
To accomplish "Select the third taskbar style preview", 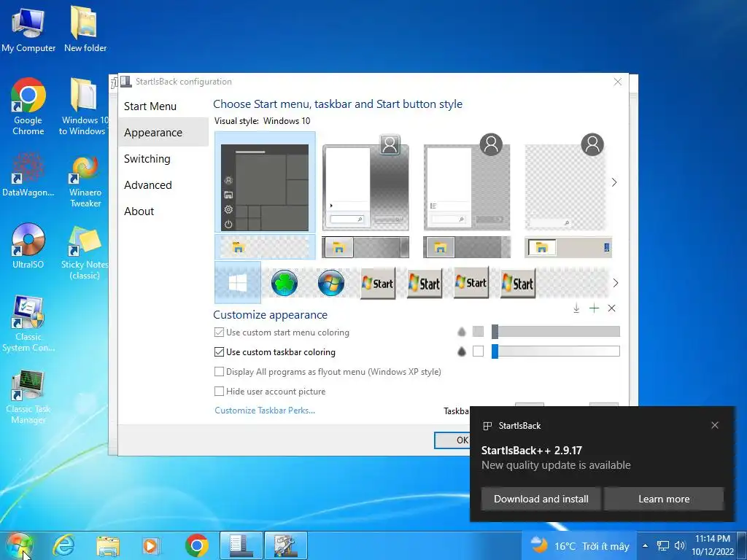I will coord(467,247).
